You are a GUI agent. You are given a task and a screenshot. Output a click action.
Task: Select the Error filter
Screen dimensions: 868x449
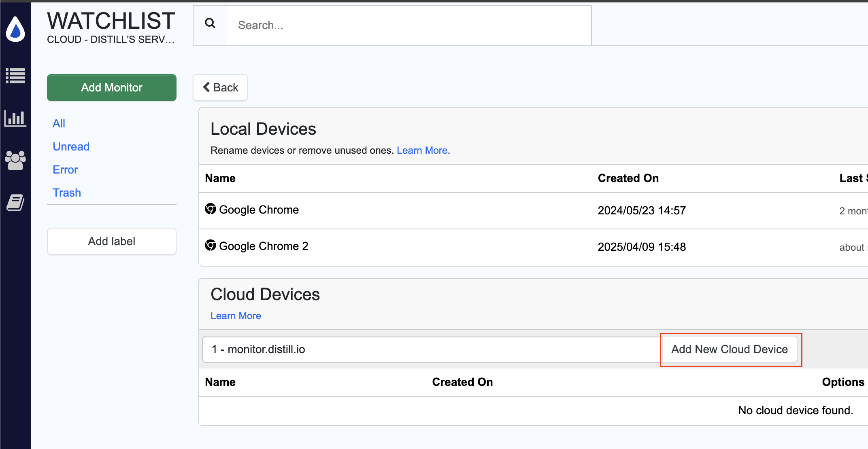(65, 169)
